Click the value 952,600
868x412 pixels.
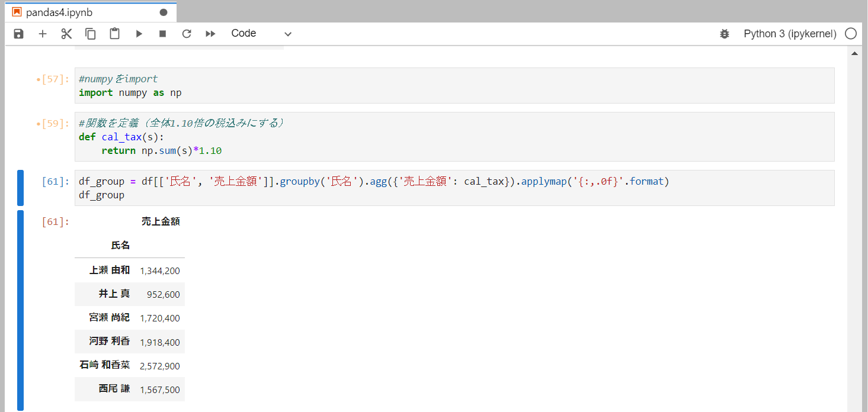(x=164, y=294)
